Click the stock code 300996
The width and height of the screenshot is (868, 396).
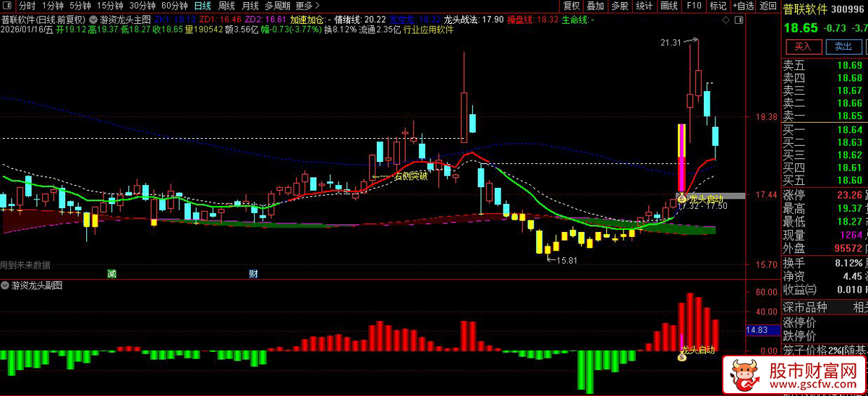point(849,10)
